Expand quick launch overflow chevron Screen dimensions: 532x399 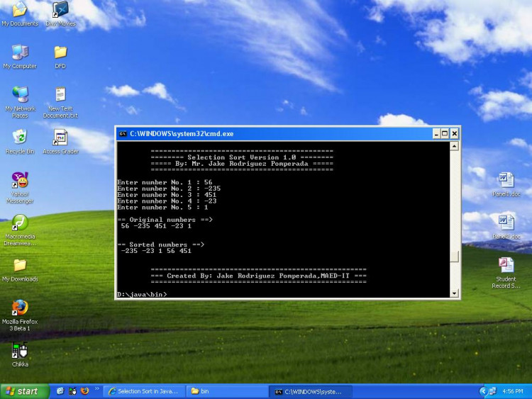(96, 389)
